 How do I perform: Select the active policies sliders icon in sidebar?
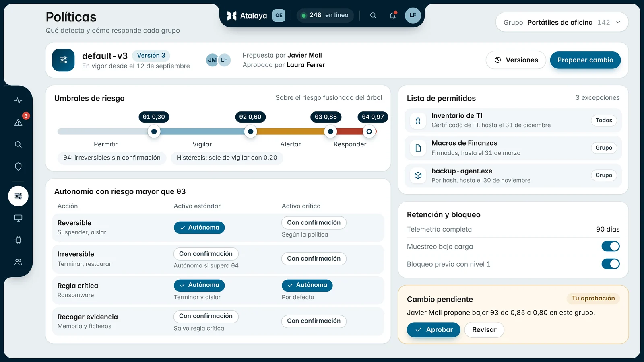point(18,196)
